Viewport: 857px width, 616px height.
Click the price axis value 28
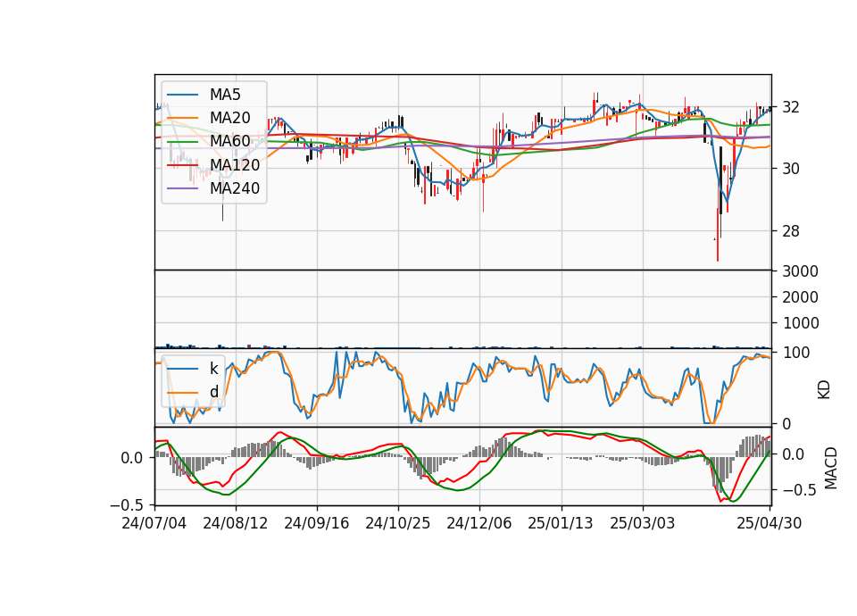pos(791,231)
